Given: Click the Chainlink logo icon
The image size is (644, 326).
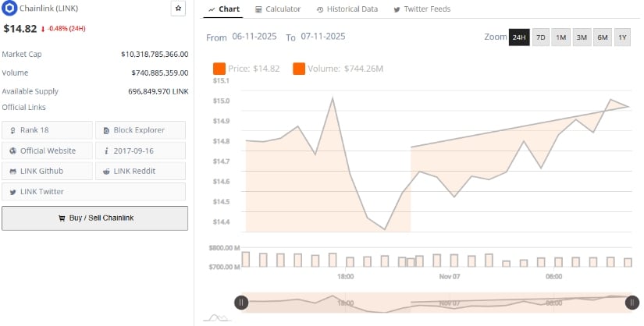Looking at the screenshot, I should (9, 9).
